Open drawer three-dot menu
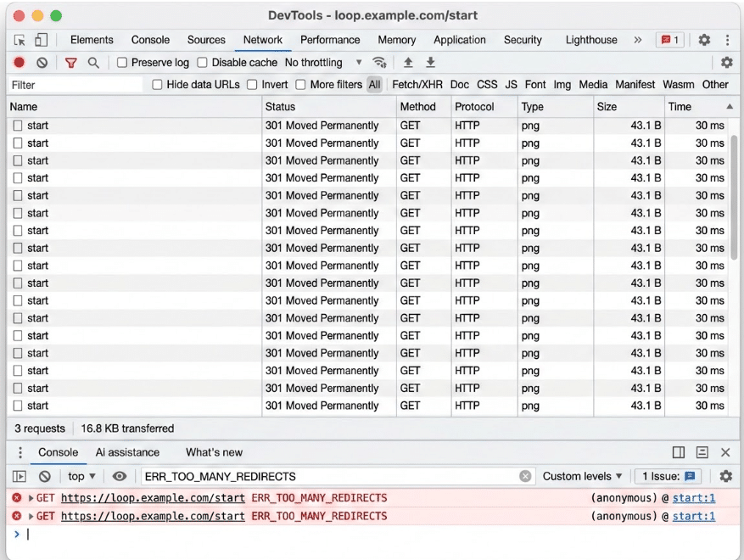This screenshot has height=560, width=744. click(x=20, y=452)
